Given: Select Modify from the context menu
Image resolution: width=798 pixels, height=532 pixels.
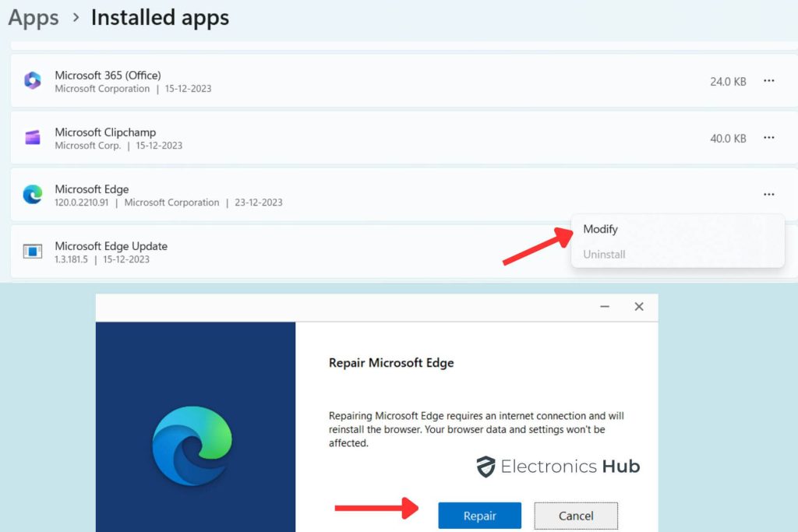Looking at the screenshot, I should pyautogui.click(x=600, y=229).
